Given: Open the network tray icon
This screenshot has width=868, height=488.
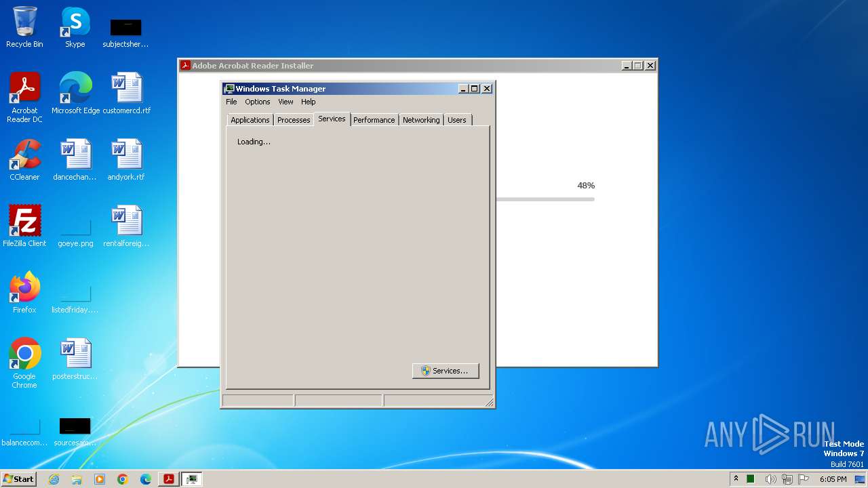Looking at the screenshot, I should pyautogui.click(x=787, y=479).
